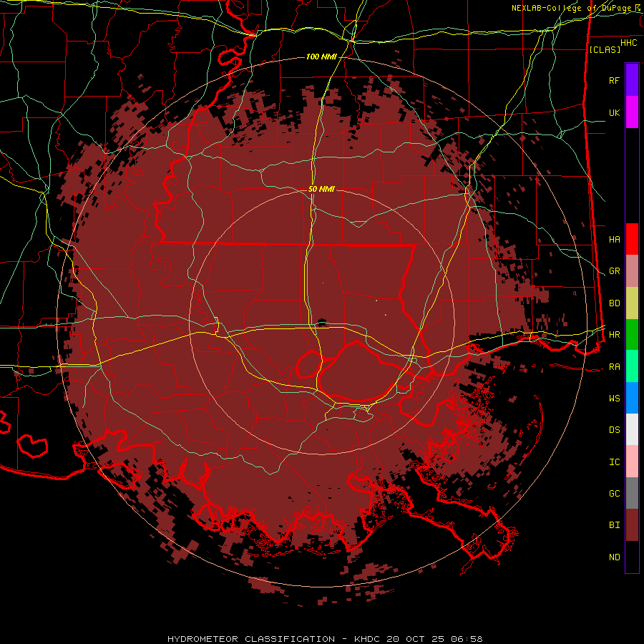644x644 pixels.
Task: Click the UK magenta legend swatch
Action: point(632,112)
